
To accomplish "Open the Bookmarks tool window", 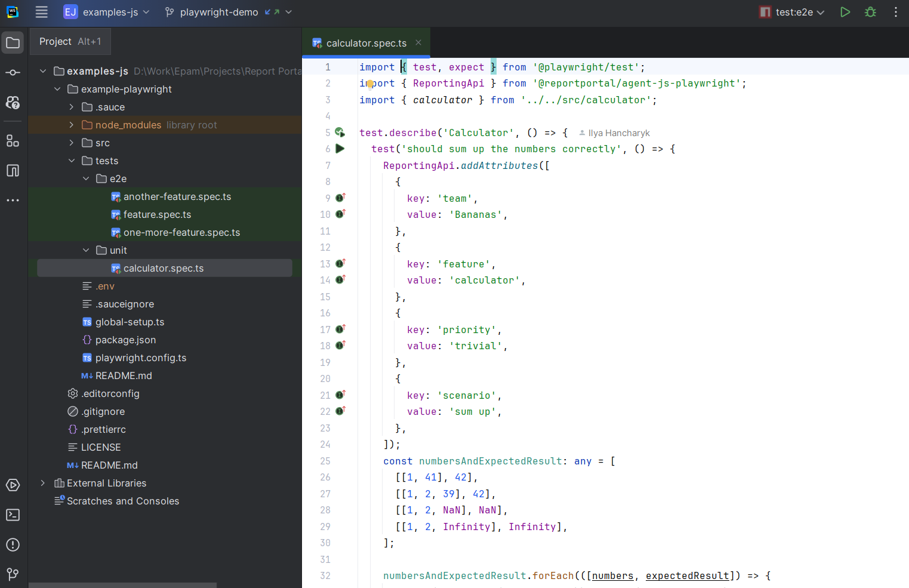I will [13, 171].
